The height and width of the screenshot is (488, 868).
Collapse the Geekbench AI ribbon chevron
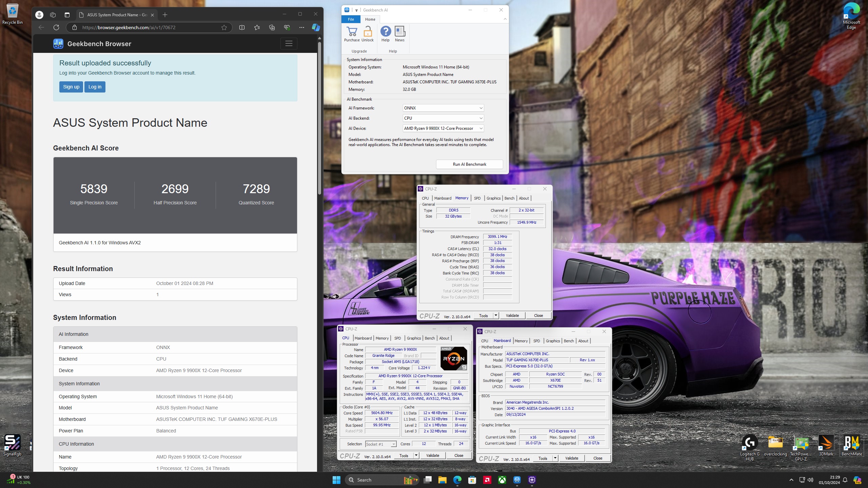tap(505, 19)
